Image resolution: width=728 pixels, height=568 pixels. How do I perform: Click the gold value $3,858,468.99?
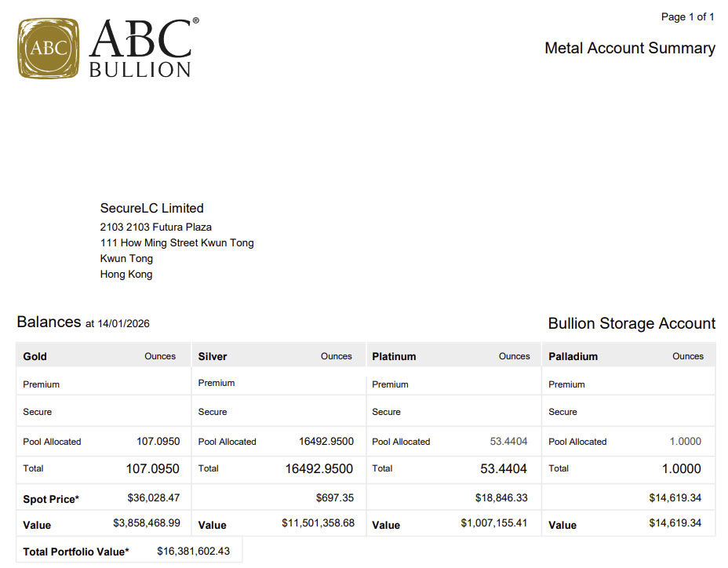(147, 523)
